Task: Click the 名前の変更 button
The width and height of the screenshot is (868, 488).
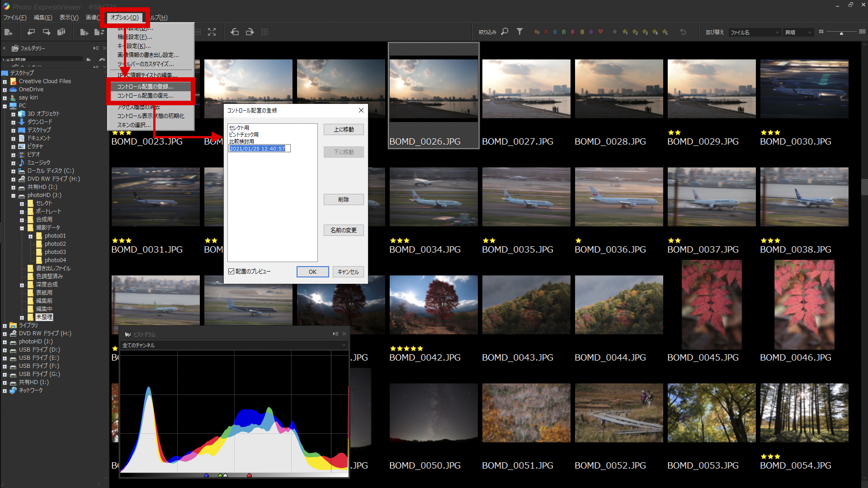Action: pos(343,230)
